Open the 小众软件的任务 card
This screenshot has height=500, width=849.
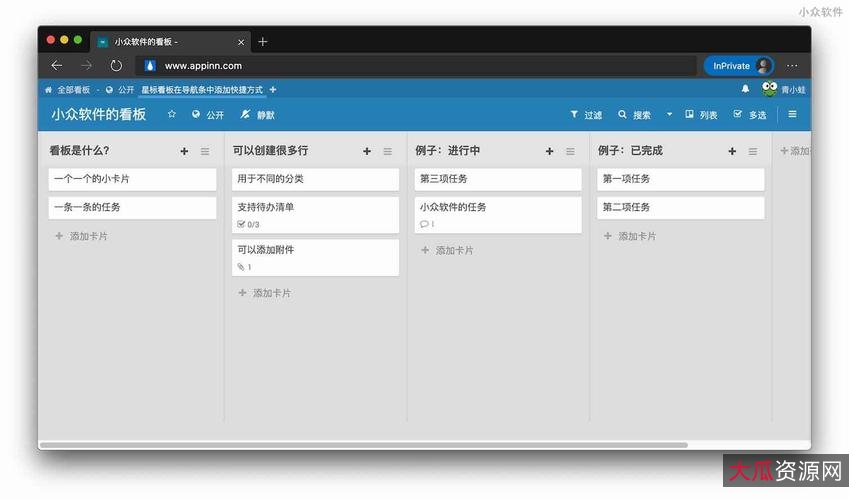pos(498,215)
